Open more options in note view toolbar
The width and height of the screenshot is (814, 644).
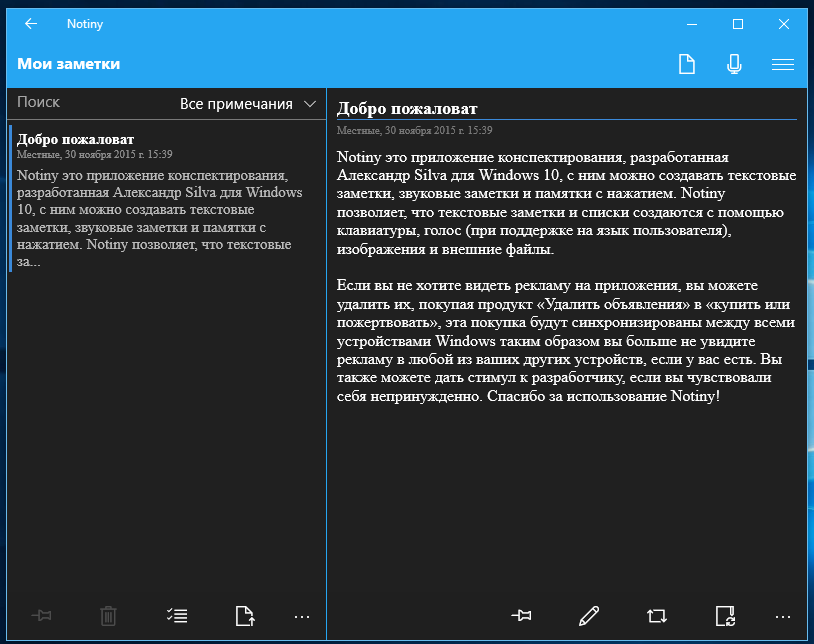(x=782, y=617)
